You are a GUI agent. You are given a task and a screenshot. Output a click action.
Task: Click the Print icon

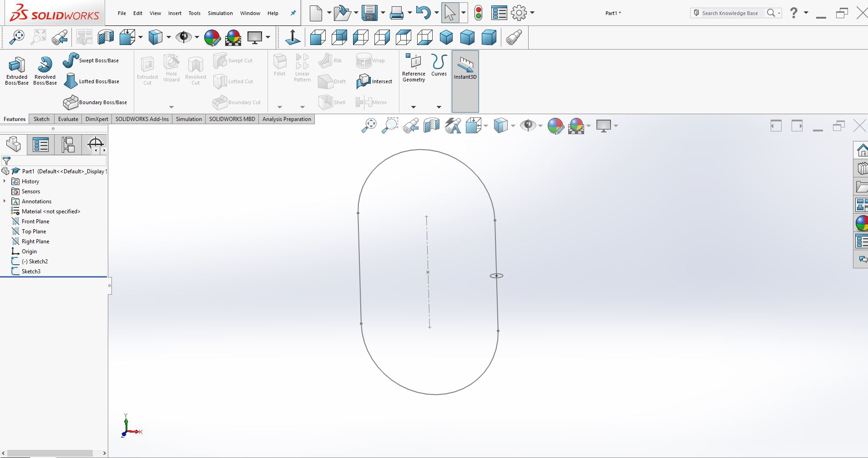click(397, 13)
